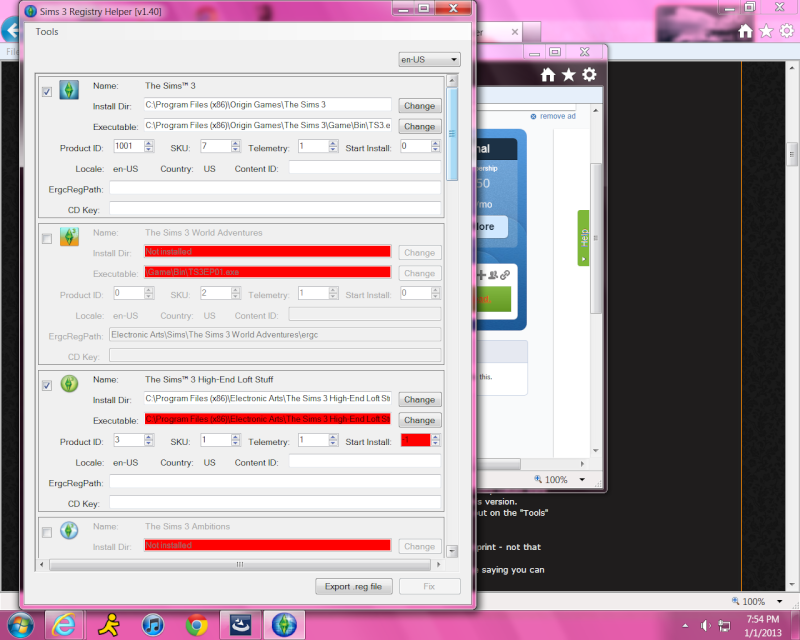The height and width of the screenshot is (640, 800).
Task: Click CD Key field for The Sims 3
Action: (x=275, y=208)
